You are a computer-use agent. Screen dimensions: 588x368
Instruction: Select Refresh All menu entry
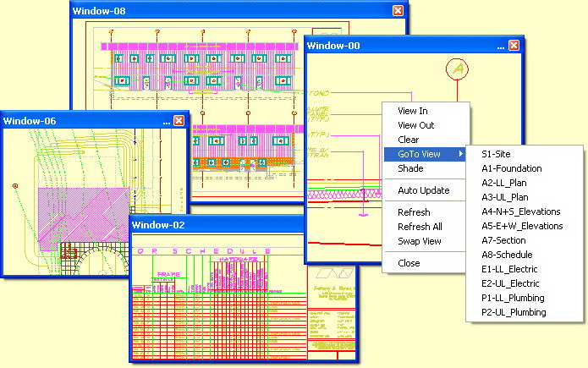420,227
